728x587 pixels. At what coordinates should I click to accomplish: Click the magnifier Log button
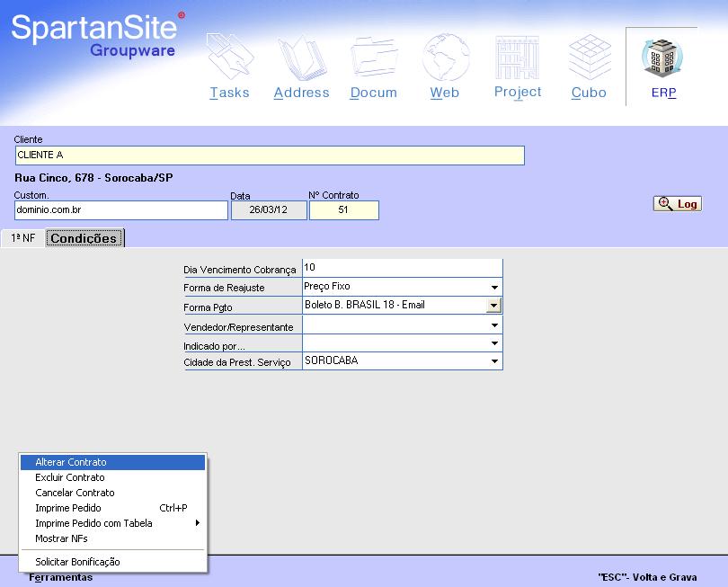click(x=678, y=204)
